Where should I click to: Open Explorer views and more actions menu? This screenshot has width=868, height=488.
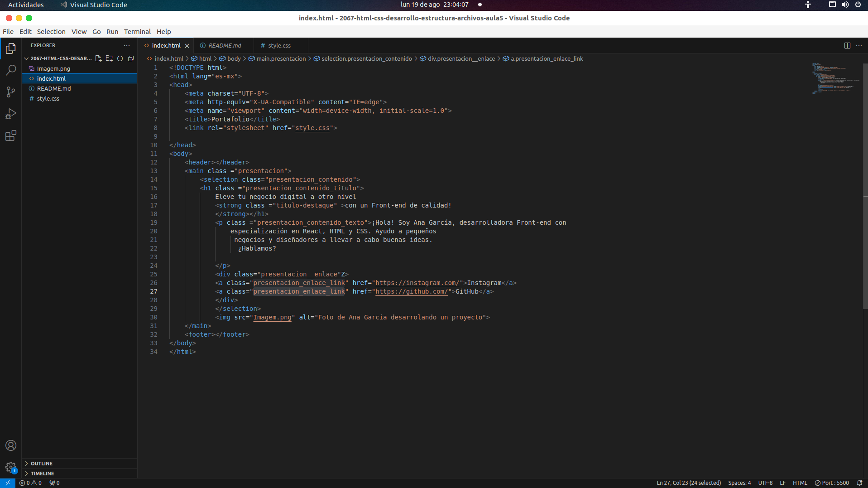(127, 45)
